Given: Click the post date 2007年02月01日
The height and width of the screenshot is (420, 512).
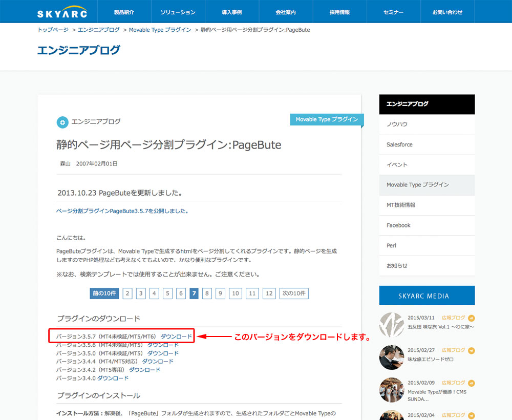Looking at the screenshot, I should point(97,163).
